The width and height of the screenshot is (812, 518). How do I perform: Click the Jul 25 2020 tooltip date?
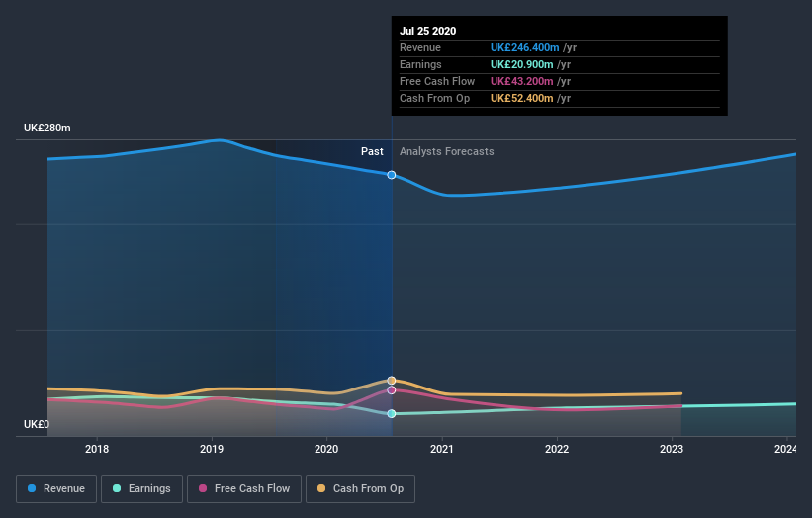427,31
